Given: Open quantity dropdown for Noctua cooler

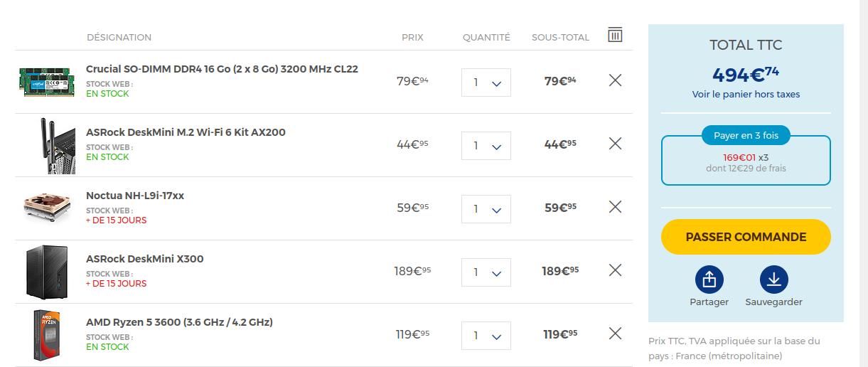Looking at the screenshot, I should click(486, 209).
